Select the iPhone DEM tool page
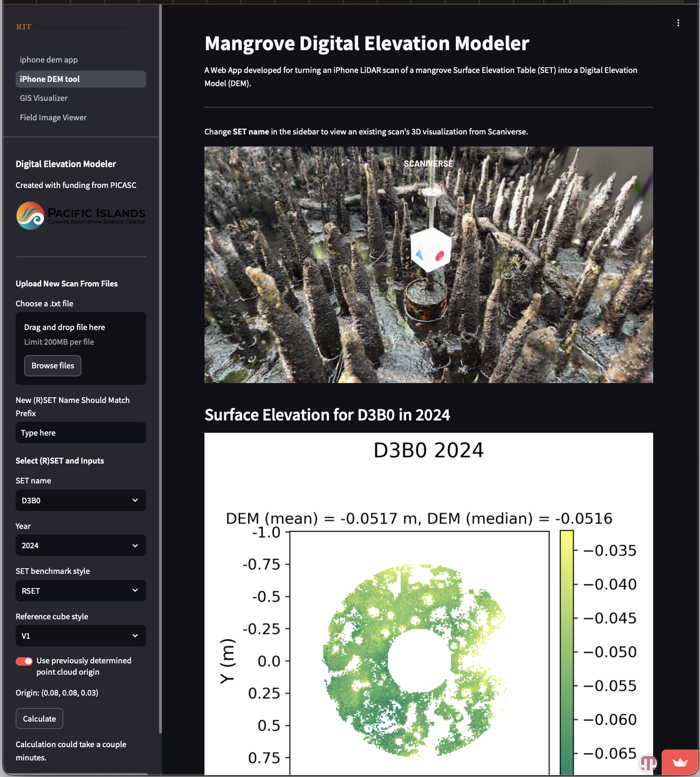The height and width of the screenshot is (777, 700). pyautogui.click(x=50, y=79)
